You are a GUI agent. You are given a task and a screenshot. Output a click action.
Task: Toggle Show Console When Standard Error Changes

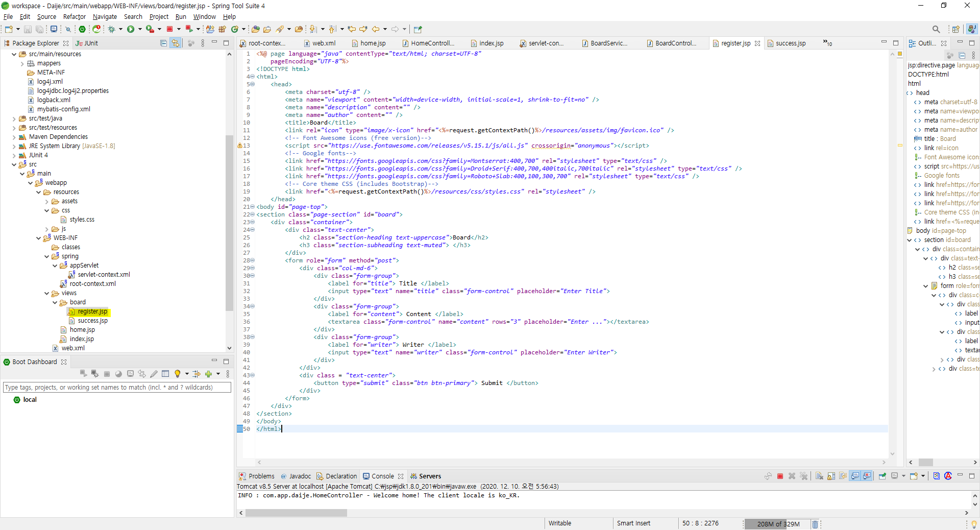[867, 476]
